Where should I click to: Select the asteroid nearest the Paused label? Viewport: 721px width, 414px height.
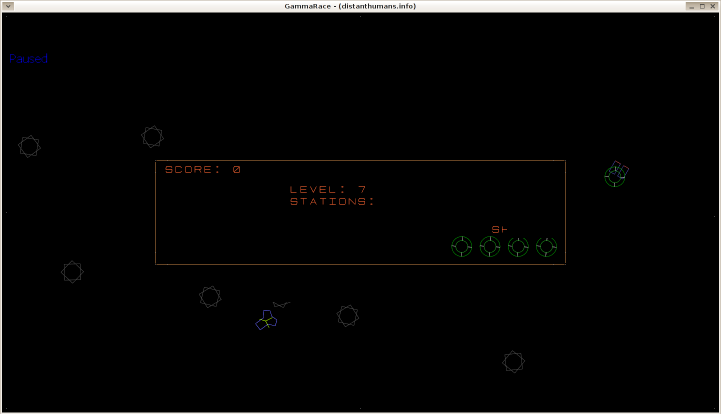[x=29, y=146]
